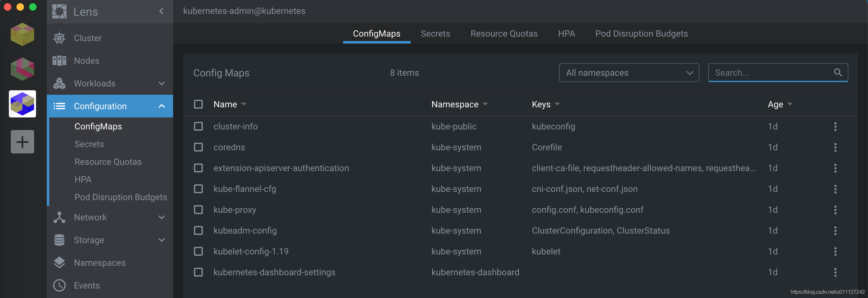The width and height of the screenshot is (868, 298).
Task: Switch to the Resource Quotas top tab
Action: 504,34
